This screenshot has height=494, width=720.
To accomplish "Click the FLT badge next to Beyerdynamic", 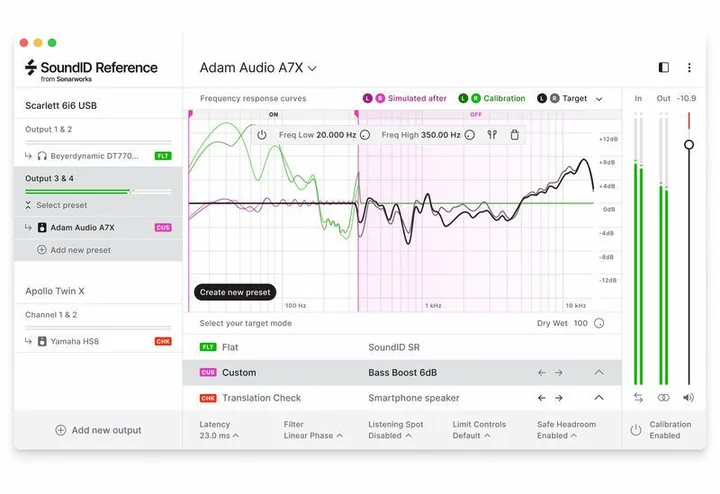I will pyautogui.click(x=163, y=156).
